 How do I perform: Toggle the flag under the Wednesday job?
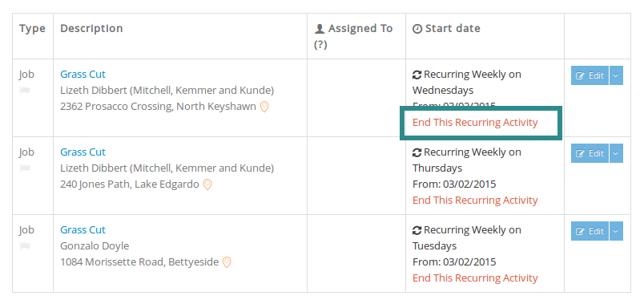(x=25, y=91)
